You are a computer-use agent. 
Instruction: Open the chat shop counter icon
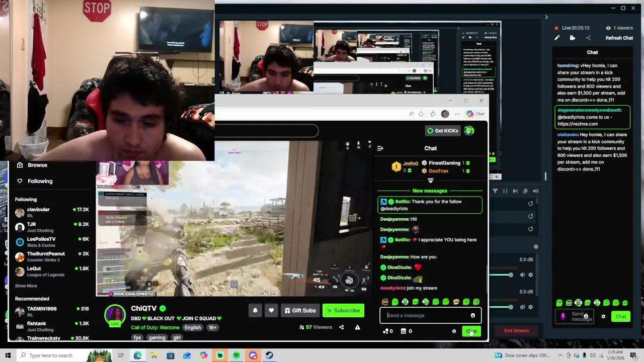pyautogui.click(x=406, y=331)
